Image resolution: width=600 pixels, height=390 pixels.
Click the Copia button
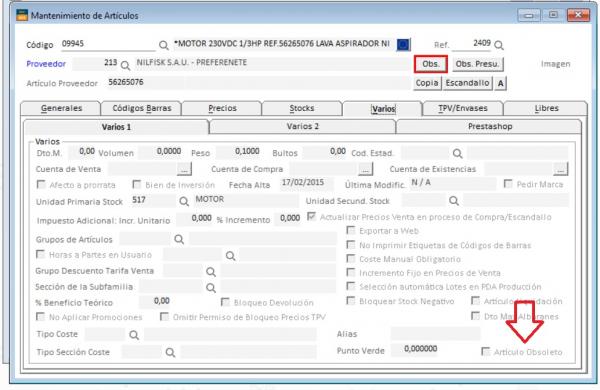click(427, 83)
